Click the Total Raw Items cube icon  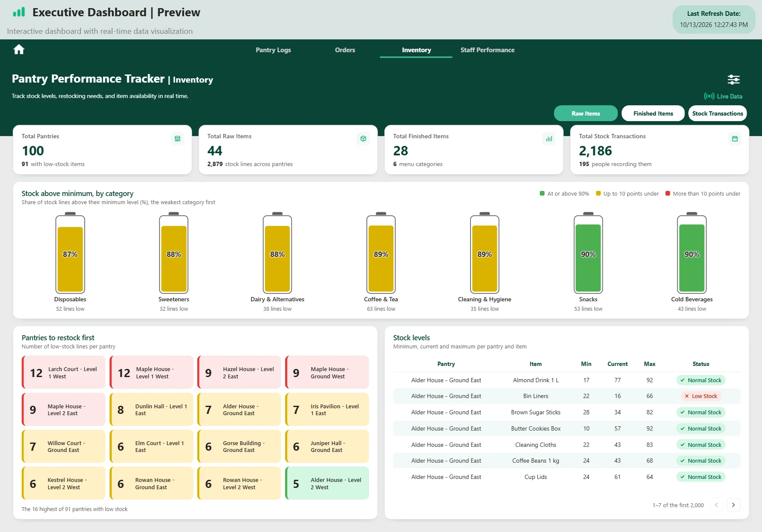tap(363, 139)
